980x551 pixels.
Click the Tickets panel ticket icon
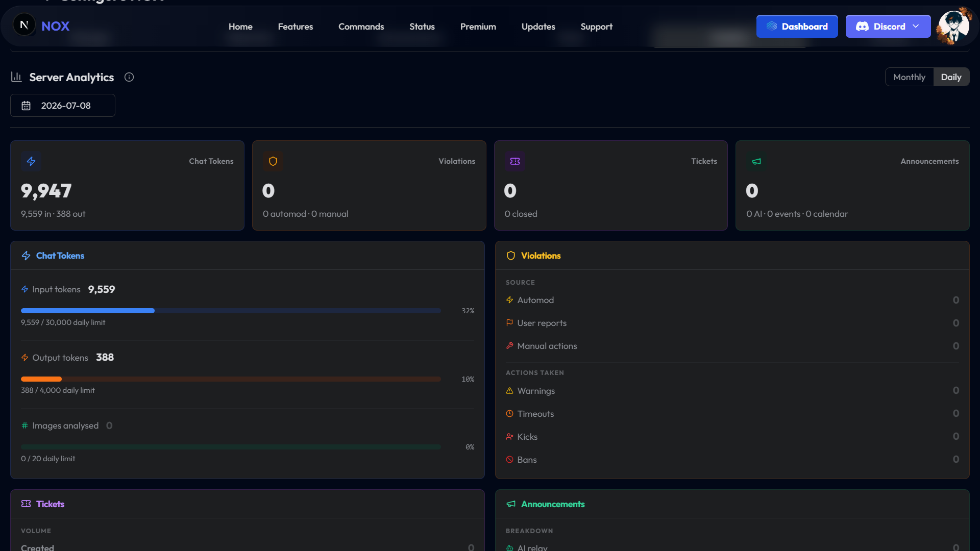tap(26, 504)
